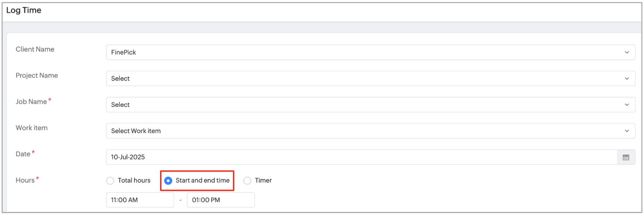Viewport: 644px width, 215px height.
Task: Click the 01:00 PM end time field
Action: coord(220,200)
